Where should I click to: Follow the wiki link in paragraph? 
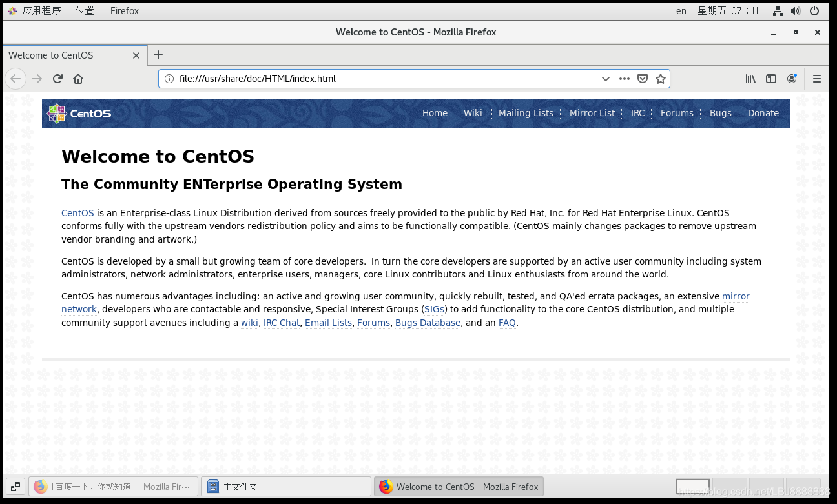(249, 323)
